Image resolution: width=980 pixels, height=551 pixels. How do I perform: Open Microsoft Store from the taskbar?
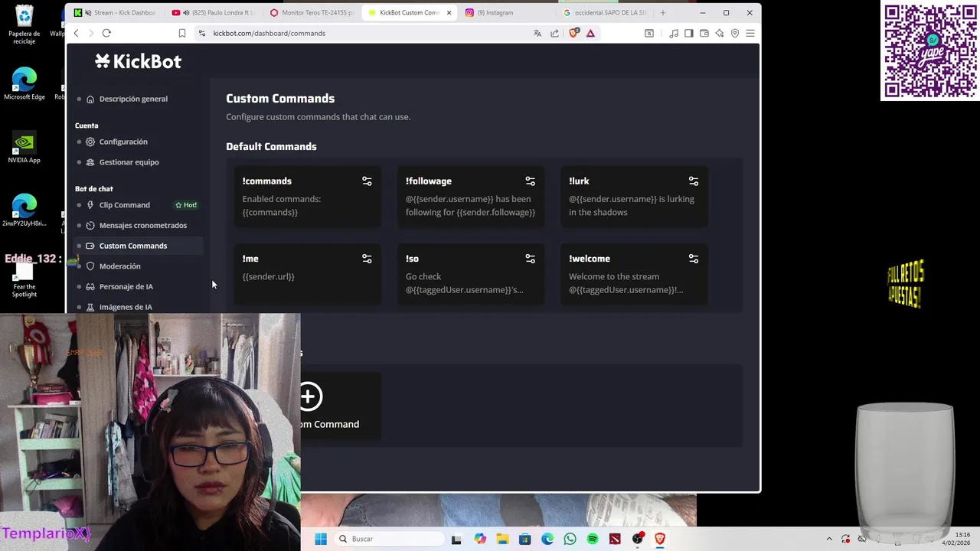click(x=524, y=539)
